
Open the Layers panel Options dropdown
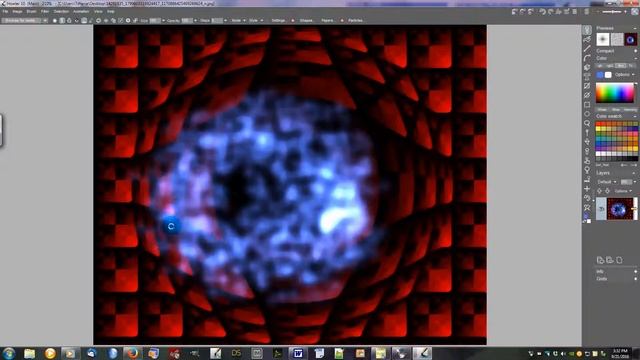point(623,191)
